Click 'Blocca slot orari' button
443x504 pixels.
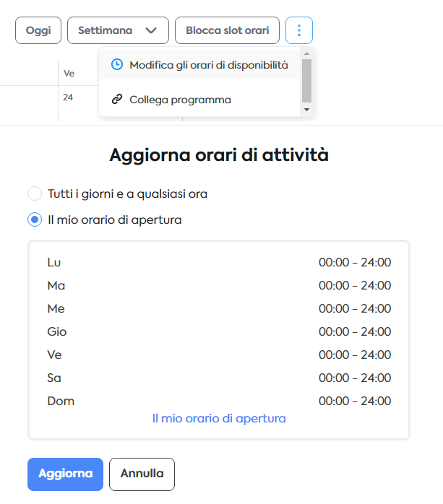point(227,30)
